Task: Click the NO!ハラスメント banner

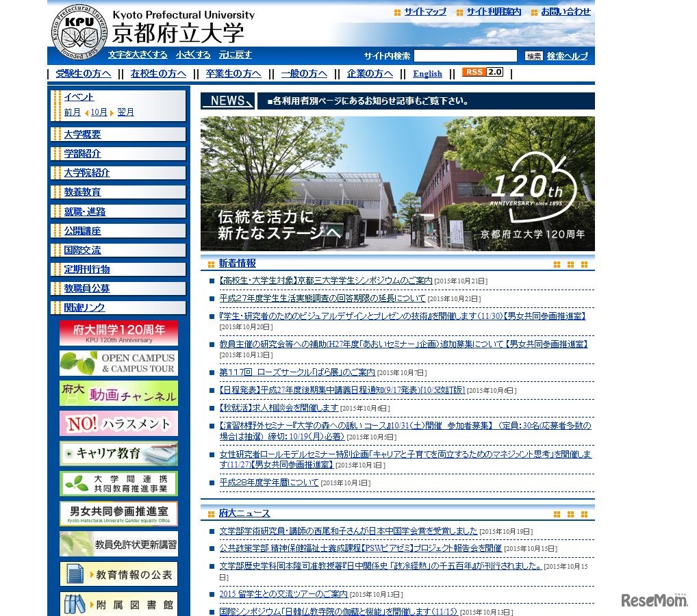Action: [118, 424]
